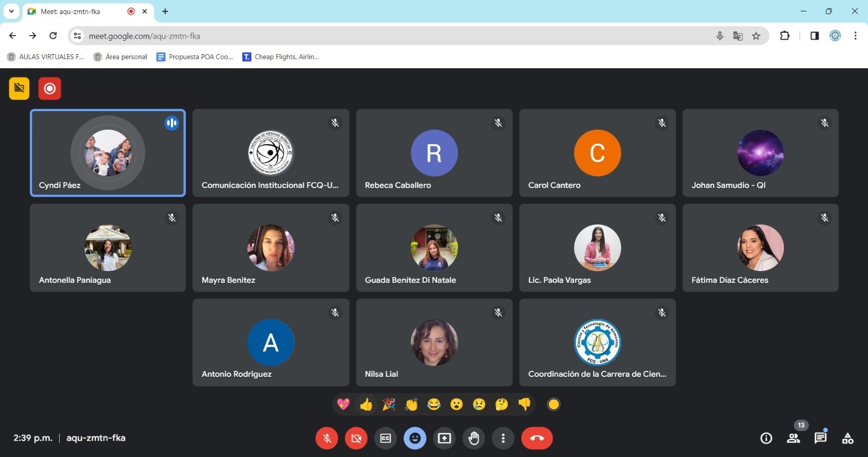
Task: Send the clapping hands reaction
Action: point(411,404)
